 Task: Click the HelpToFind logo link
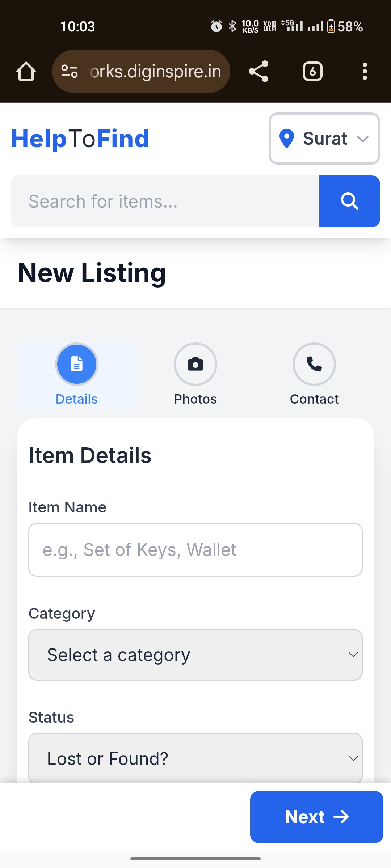80,139
